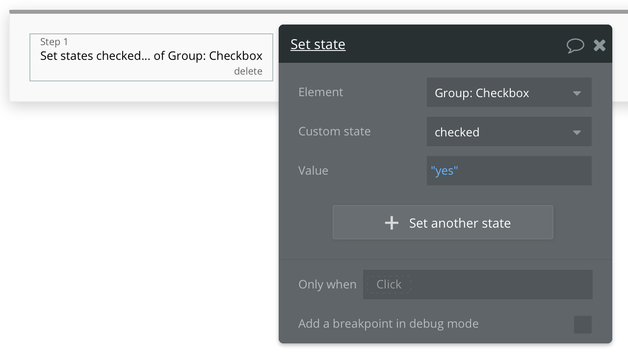The image size is (628, 364).
Task: Open the comment speech bubble icon
Action: [575, 45]
